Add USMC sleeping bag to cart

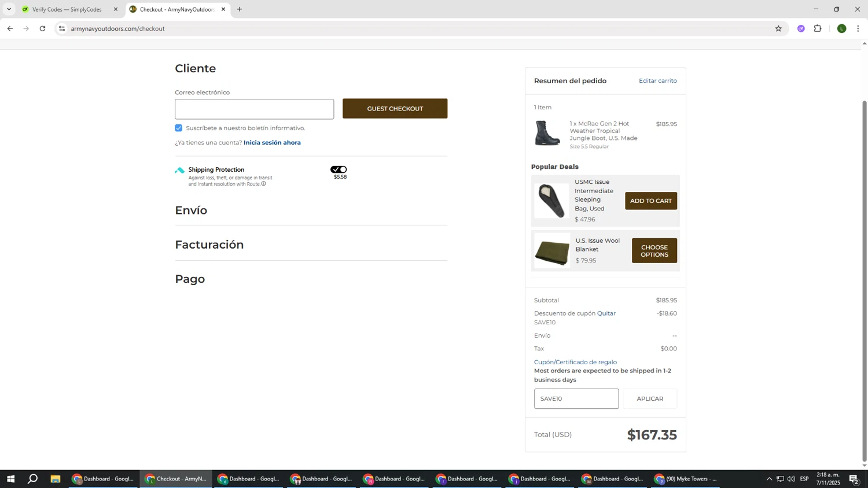(x=650, y=201)
